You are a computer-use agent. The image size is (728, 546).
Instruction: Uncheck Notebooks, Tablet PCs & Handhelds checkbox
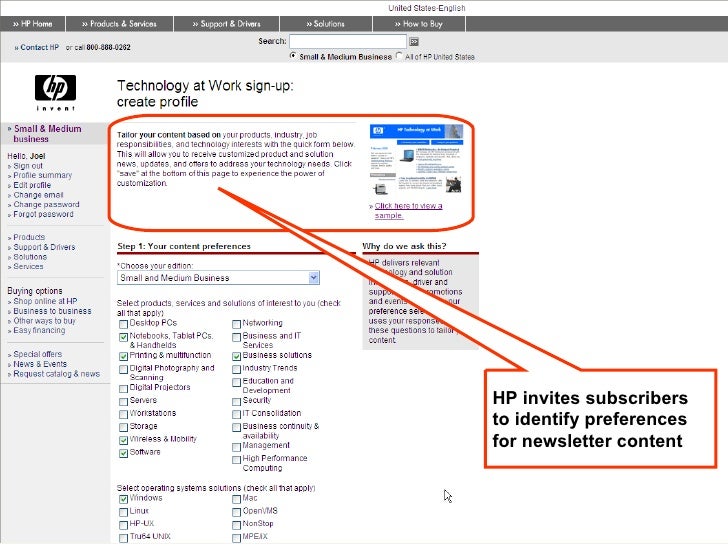click(123, 337)
